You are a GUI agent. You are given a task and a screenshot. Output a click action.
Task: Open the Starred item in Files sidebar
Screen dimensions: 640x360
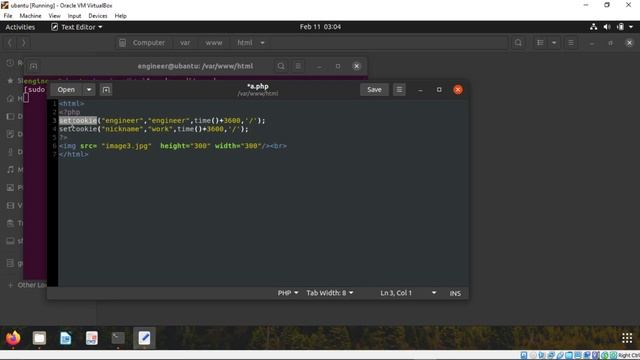pyautogui.click(x=14, y=81)
